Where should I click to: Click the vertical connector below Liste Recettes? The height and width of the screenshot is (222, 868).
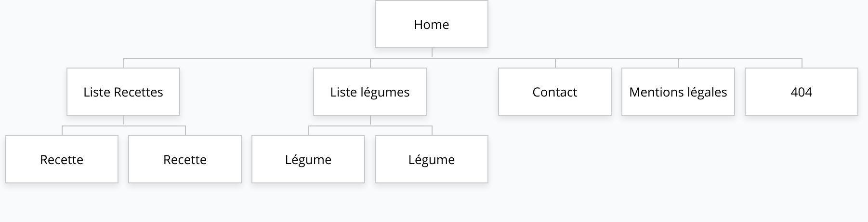pos(124,120)
